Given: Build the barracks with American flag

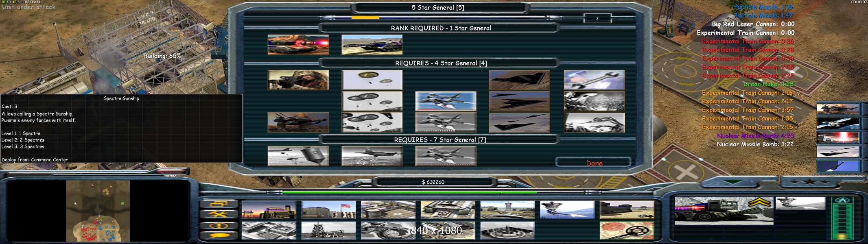Looking at the screenshot, I should coord(328,210).
